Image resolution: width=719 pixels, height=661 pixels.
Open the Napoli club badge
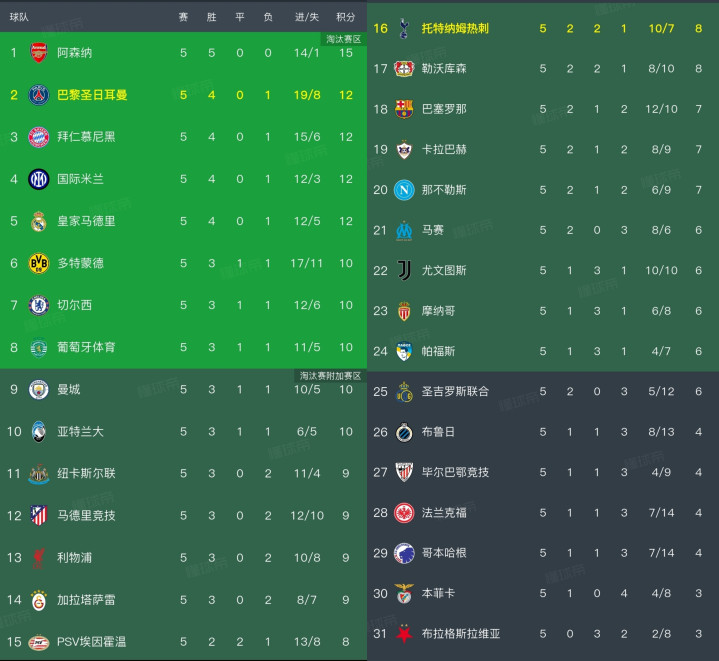pos(404,189)
